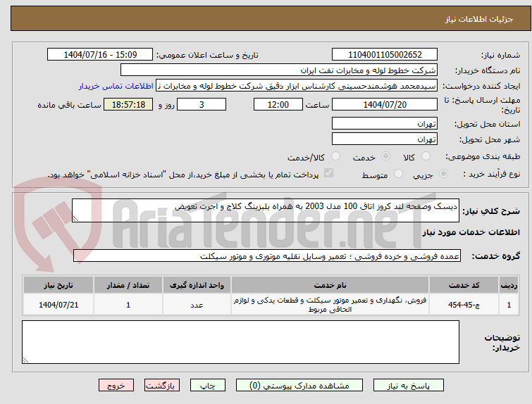Click the ردیف column header
The width and height of the screenshot is (532, 404).
[x=509, y=285]
